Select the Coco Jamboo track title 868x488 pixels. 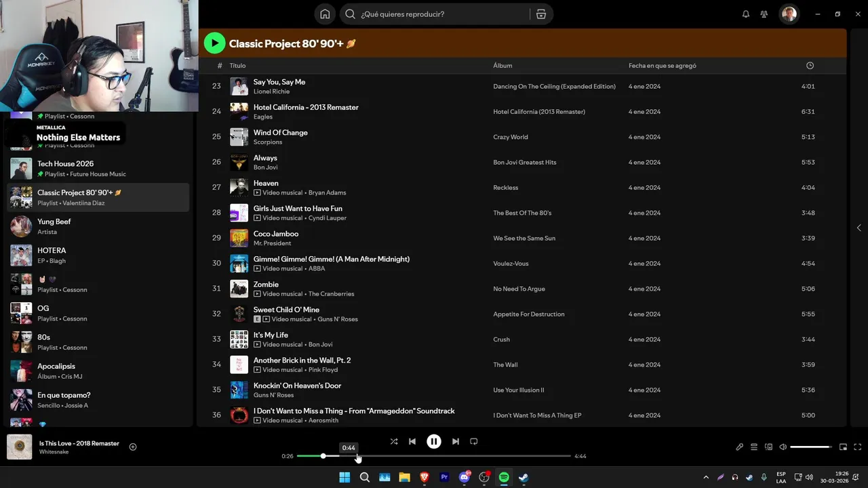(276, 234)
